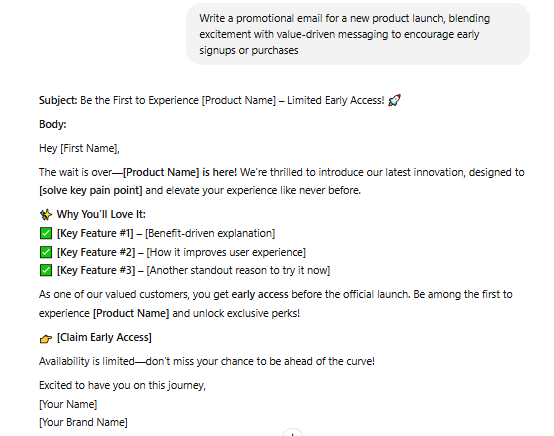Click the sparkles emoji beside Why You'll Love It
This screenshot has height=436, width=554.
tap(46, 214)
